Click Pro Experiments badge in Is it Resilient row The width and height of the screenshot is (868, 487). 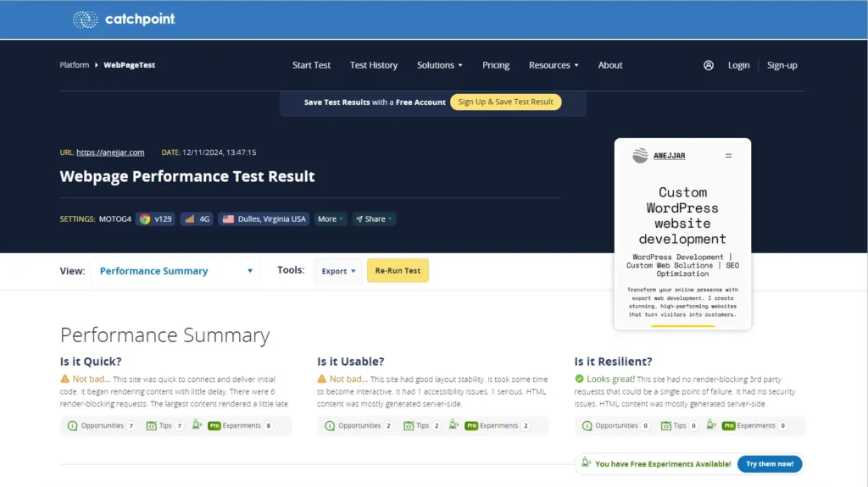coord(728,425)
